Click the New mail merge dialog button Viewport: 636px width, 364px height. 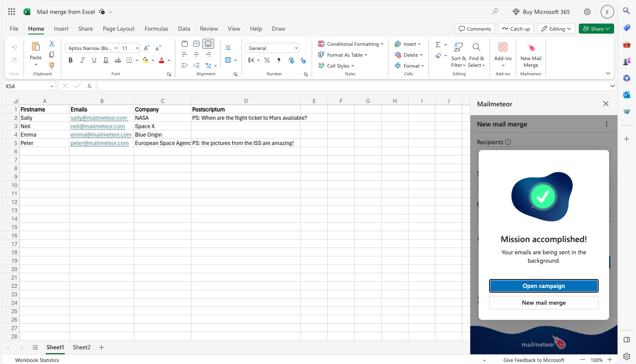(543, 302)
